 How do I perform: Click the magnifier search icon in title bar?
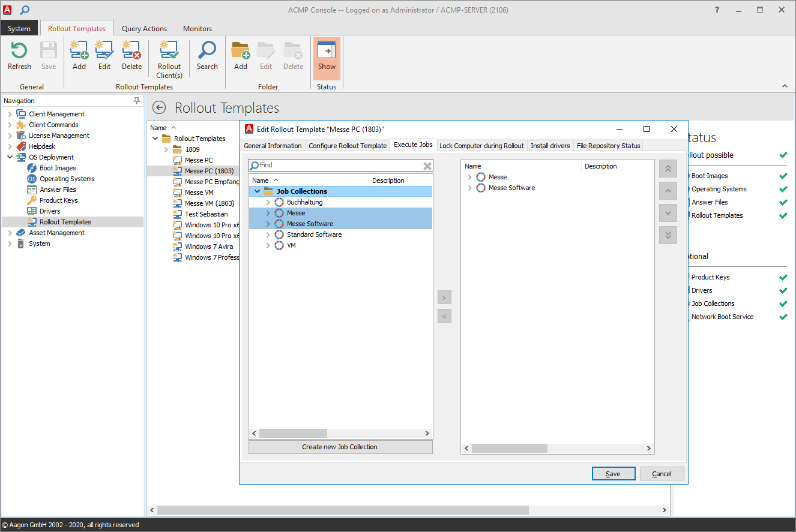pyautogui.click(x=25, y=10)
